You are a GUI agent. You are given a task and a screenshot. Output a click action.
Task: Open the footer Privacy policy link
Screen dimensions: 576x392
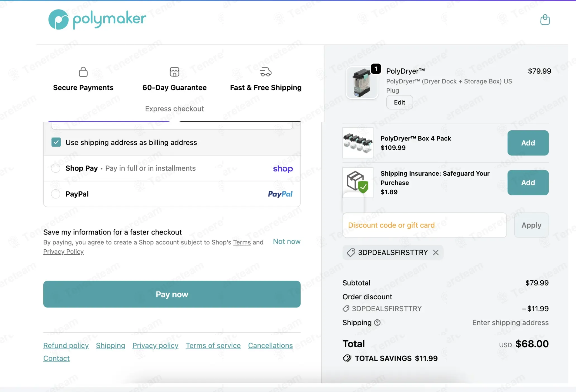point(155,345)
